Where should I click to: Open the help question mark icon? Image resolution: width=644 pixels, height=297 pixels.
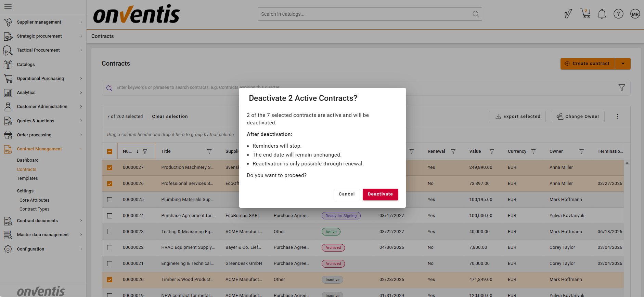pyautogui.click(x=618, y=14)
